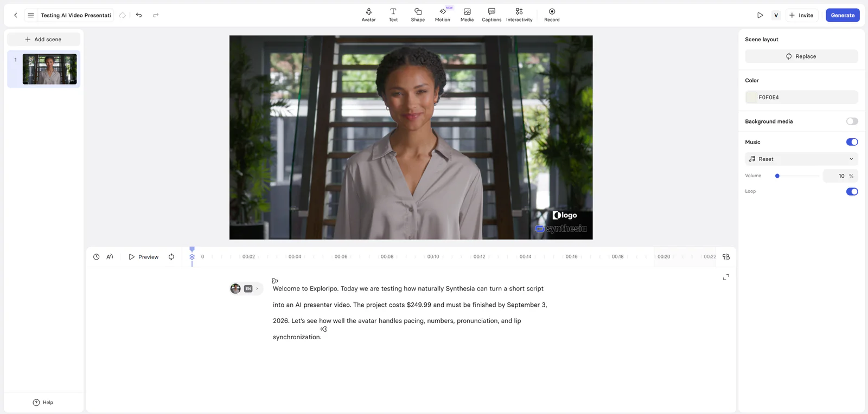868x414 pixels.
Task: Generate the video
Action: click(843, 15)
